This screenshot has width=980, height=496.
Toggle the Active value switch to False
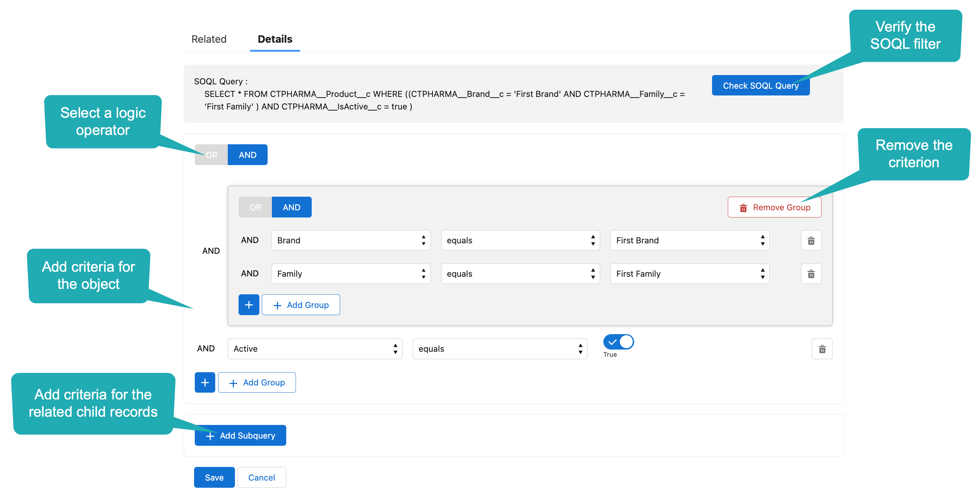coord(618,341)
